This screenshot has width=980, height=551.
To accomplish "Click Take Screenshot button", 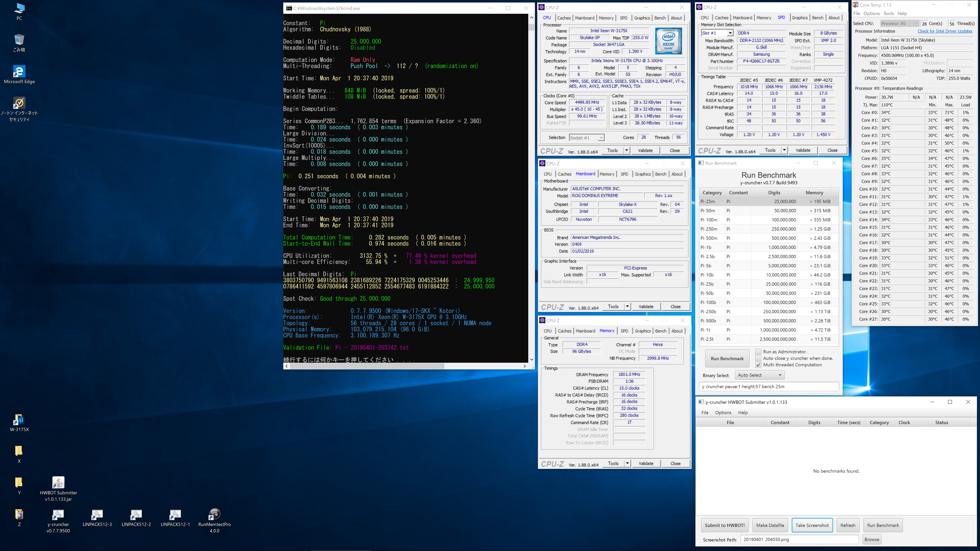I will [812, 525].
